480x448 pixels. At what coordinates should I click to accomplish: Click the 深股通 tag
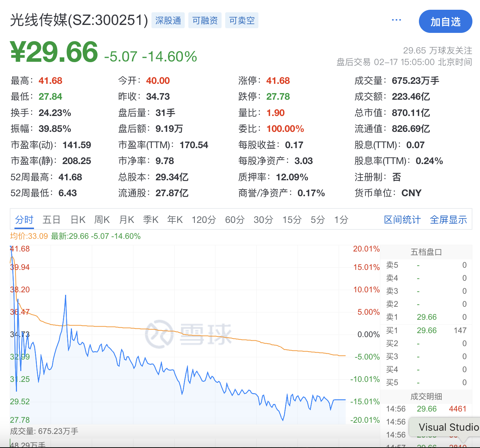click(x=168, y=20)
